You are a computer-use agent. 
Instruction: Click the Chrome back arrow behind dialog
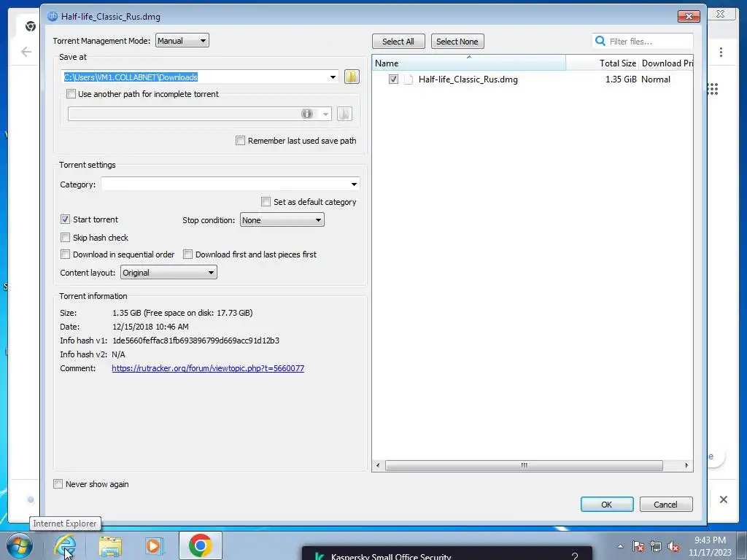[26, 52]
